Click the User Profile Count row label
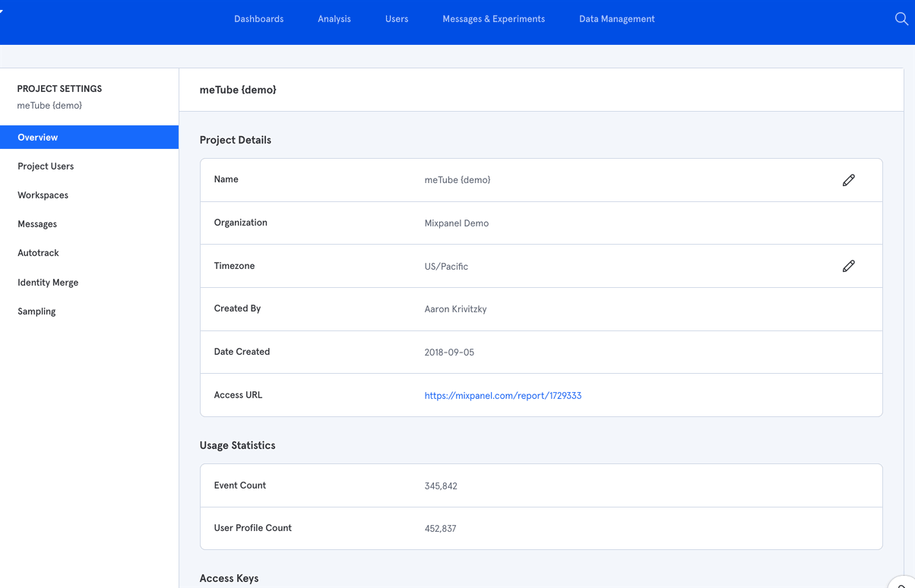 point(253,528)
